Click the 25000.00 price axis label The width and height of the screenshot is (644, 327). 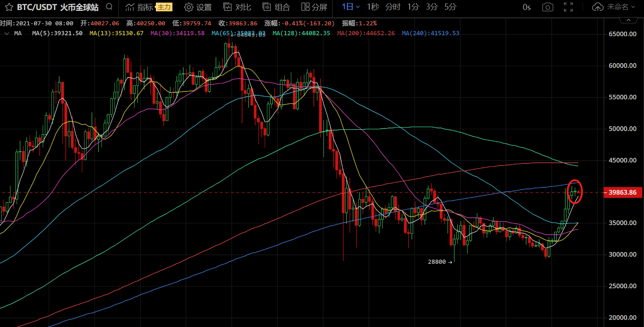click(x=624, y=286)
